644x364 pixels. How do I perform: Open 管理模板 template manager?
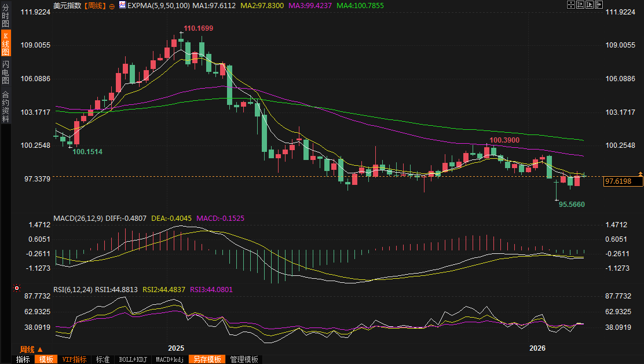244,359
